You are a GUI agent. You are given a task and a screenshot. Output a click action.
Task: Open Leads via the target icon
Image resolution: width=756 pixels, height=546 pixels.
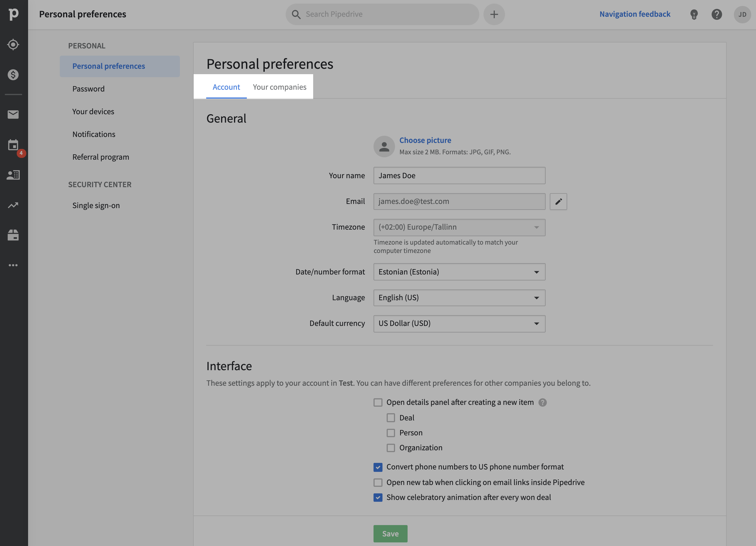(13, 44)
